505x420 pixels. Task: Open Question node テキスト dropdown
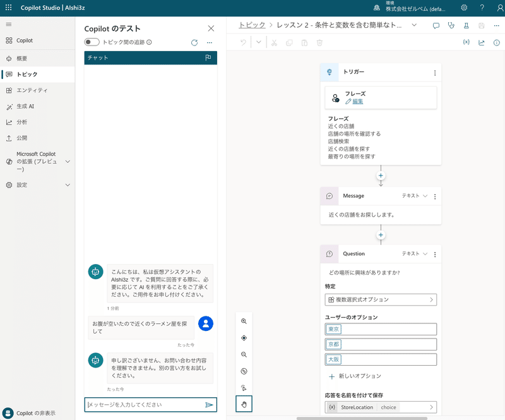(415, 254)
